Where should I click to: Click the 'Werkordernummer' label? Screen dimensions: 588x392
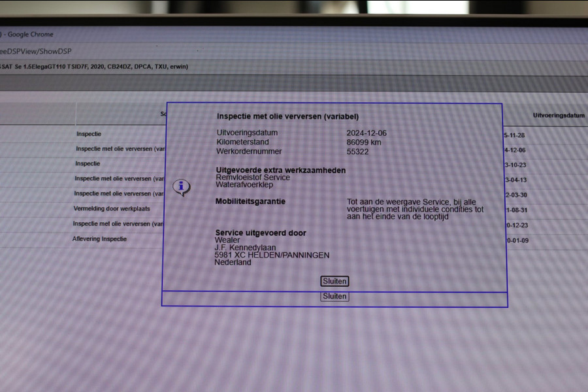249,152
